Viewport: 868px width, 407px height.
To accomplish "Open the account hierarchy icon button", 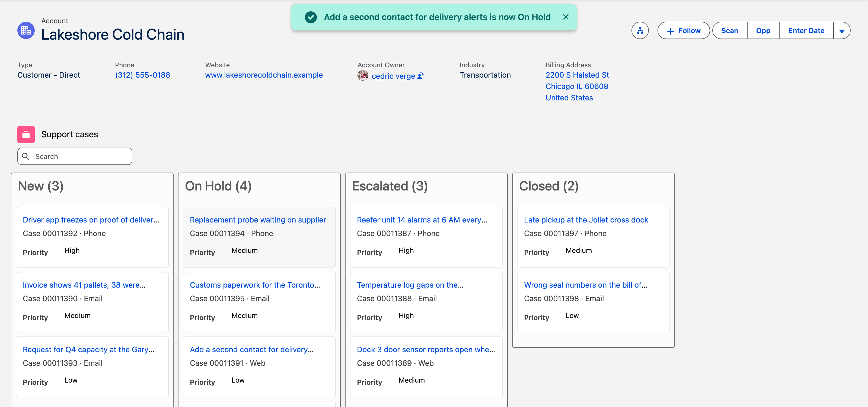I will (x=640, y=31).
